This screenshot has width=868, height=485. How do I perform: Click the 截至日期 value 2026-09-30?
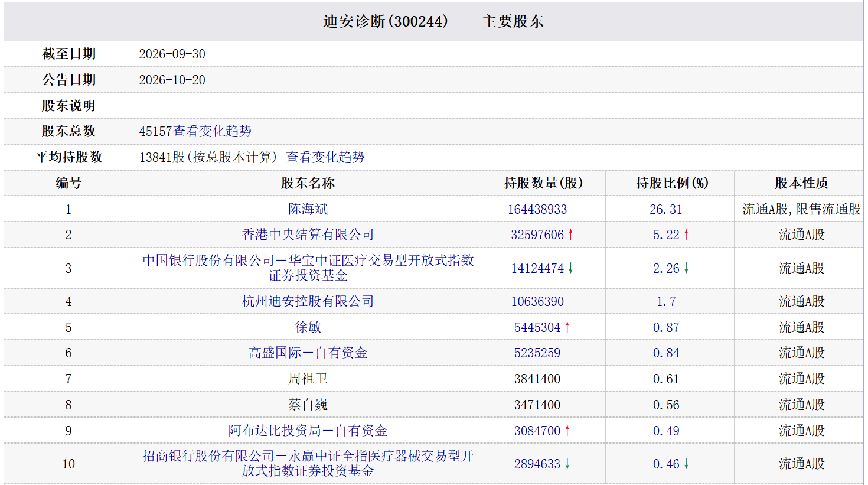[172, 54]
